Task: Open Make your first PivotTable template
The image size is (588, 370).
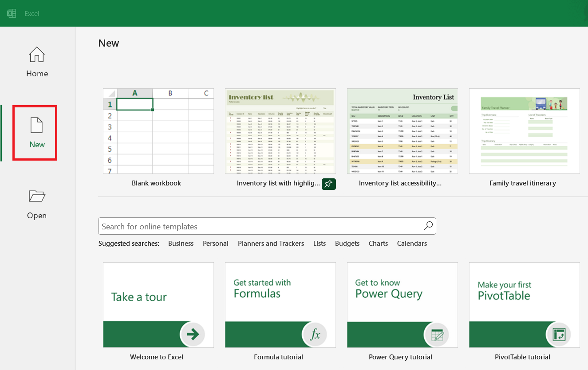Action: pyautogui.click(x=525, y=305)
